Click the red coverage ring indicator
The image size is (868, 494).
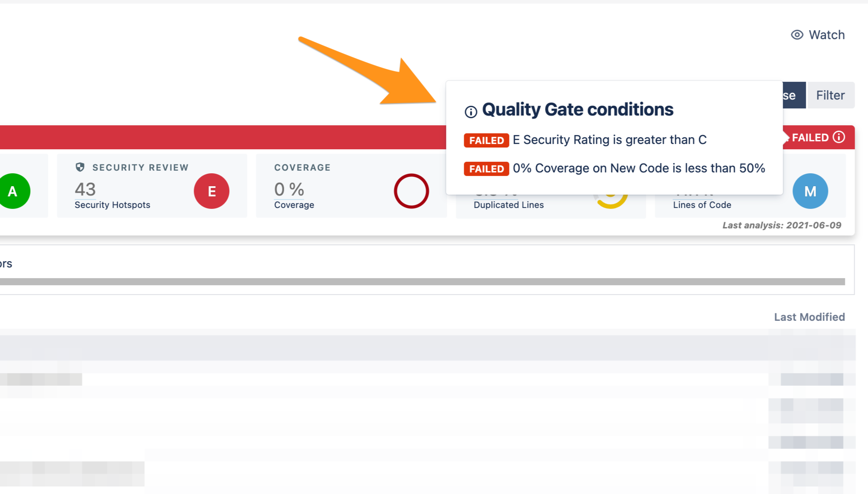coord(411,191)
